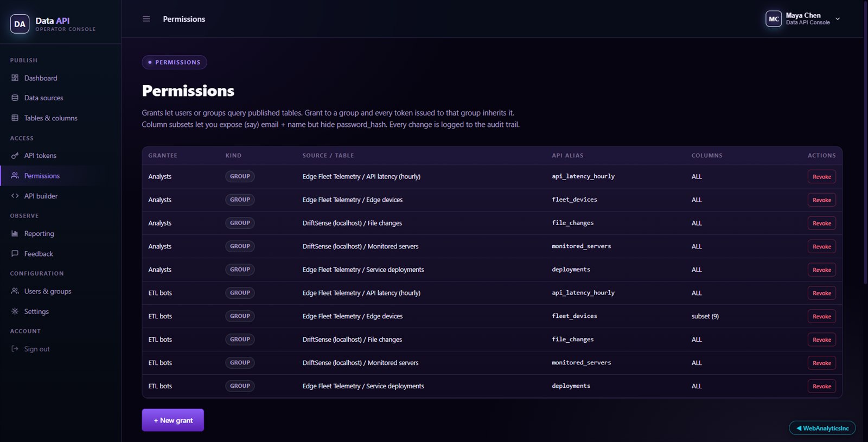Click the Users & groups icon

tap(15, 291)
